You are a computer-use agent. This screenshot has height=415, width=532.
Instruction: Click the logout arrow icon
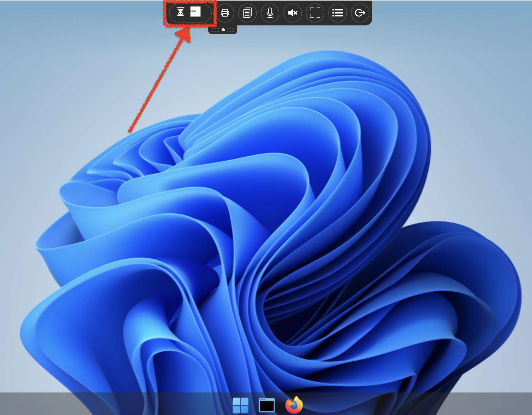pyautogui.click(x=360, y=13)
